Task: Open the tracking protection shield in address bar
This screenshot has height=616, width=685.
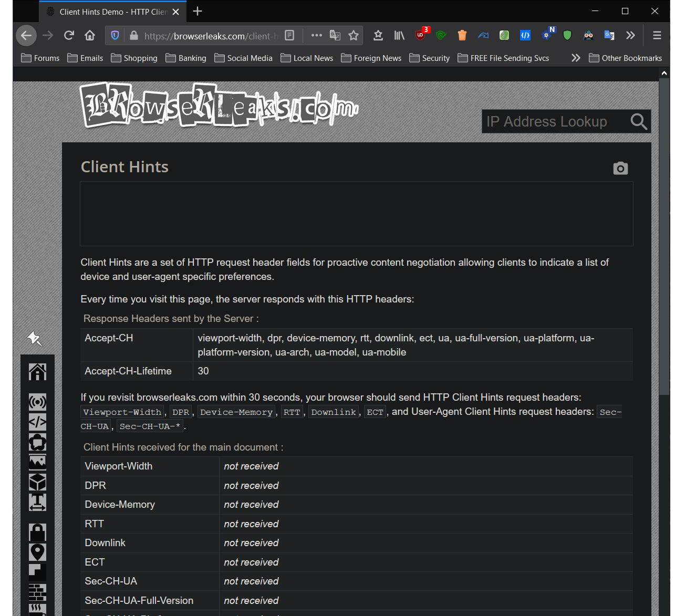Action: point(115,36)
